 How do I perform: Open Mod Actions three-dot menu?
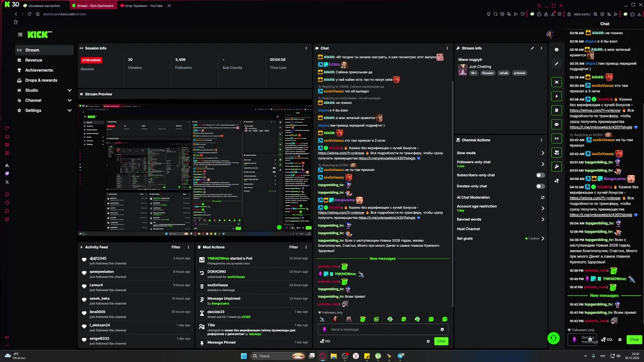tap(306, 247)
